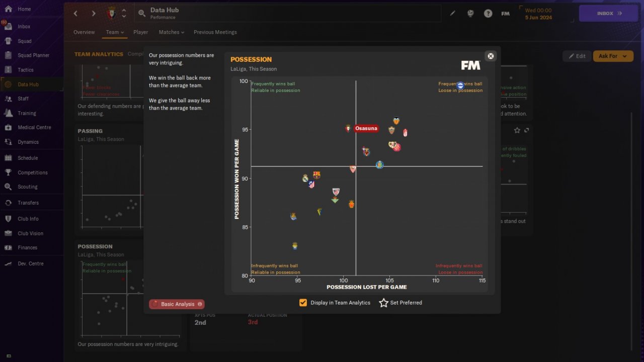Open the Medical Centre sidebar icon
This screenshot has width=644, height=362.
coord(8,127)
